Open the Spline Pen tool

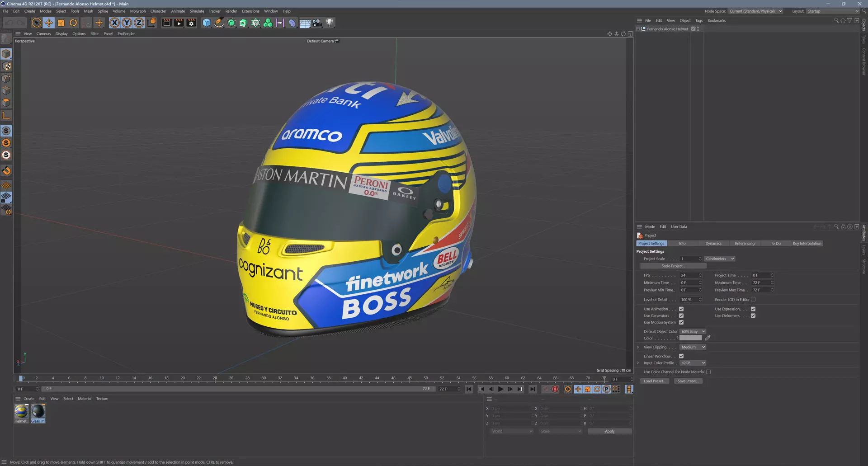coord(219,23)
